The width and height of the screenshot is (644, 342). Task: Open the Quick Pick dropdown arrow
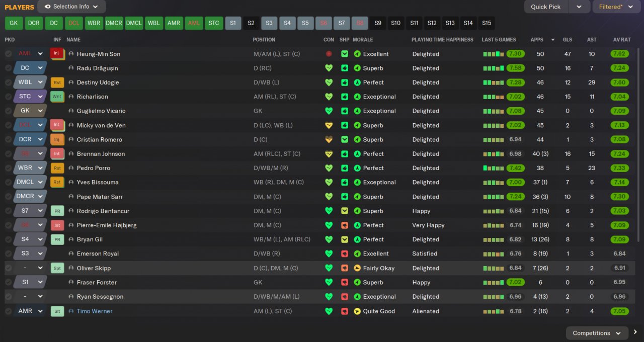[x=579, y=7]
